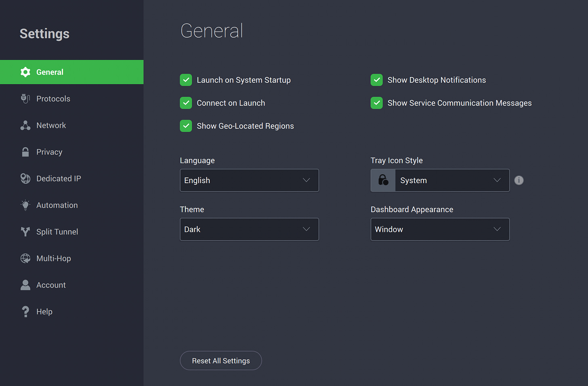Viewport: 588px width, 386px height.
Task: Click the Tray Icon Style info icon
Action: point(519,180)
